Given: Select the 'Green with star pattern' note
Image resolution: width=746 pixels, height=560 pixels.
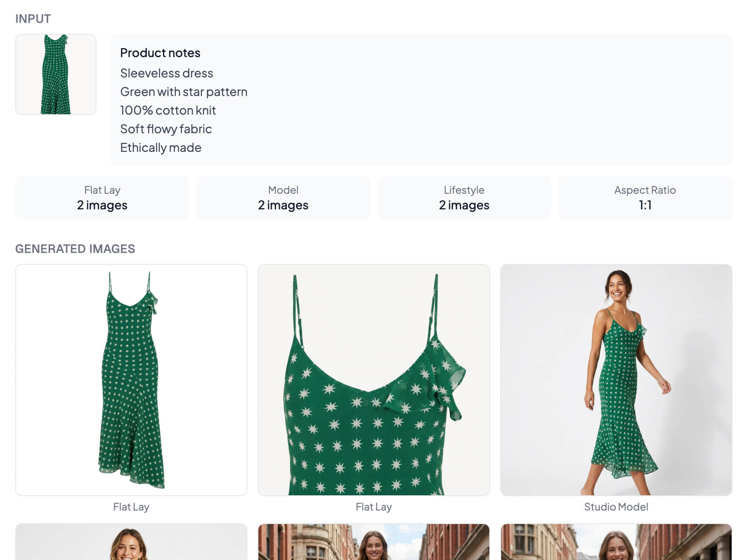Looking at the screenshot, I should (x=184, y=92).
